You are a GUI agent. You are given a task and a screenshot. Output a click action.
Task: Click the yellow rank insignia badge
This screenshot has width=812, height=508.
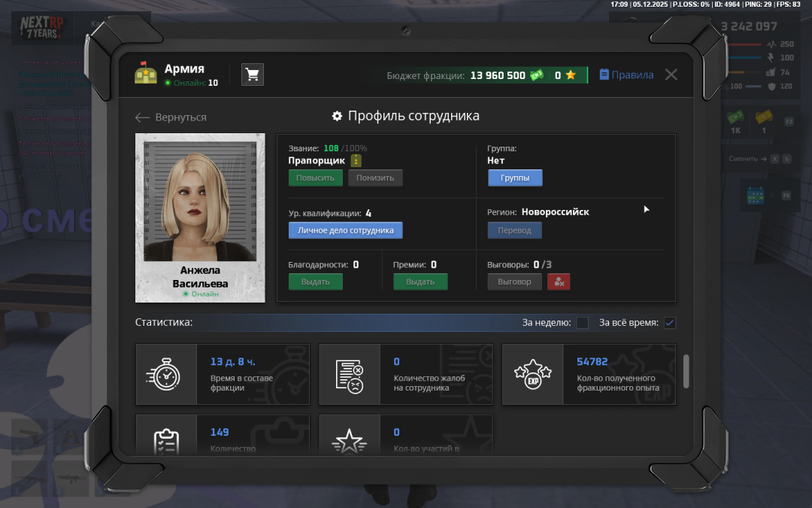[x=356, y=161]
